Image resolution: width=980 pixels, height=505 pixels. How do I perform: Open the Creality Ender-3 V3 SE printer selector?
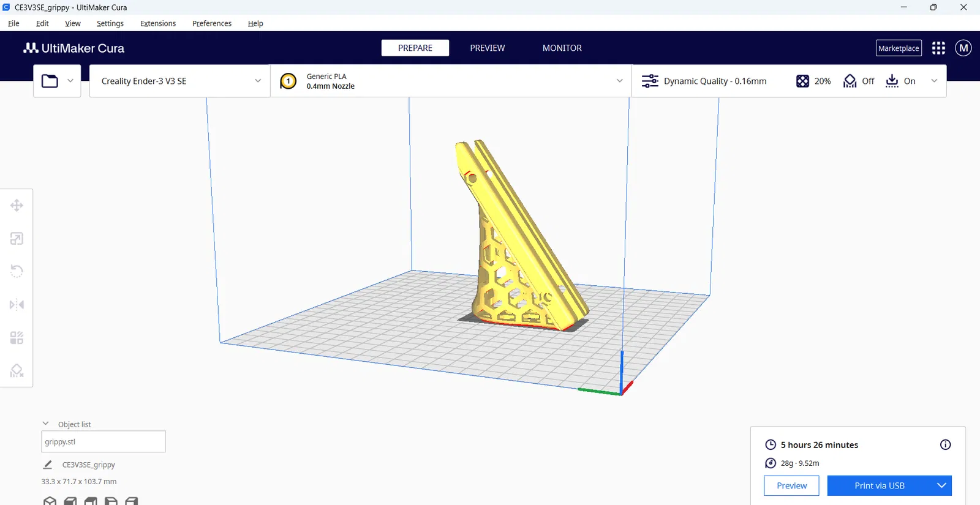click(x=180, y=81)
